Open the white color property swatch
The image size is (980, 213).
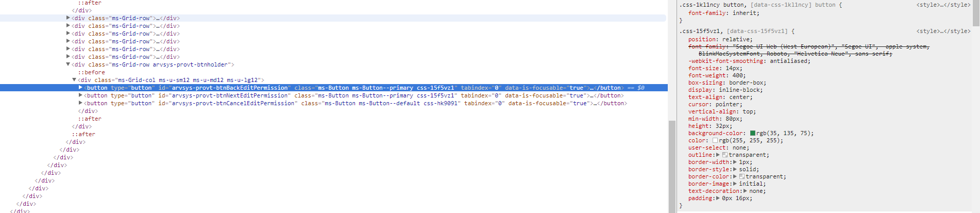click(715, 140)
